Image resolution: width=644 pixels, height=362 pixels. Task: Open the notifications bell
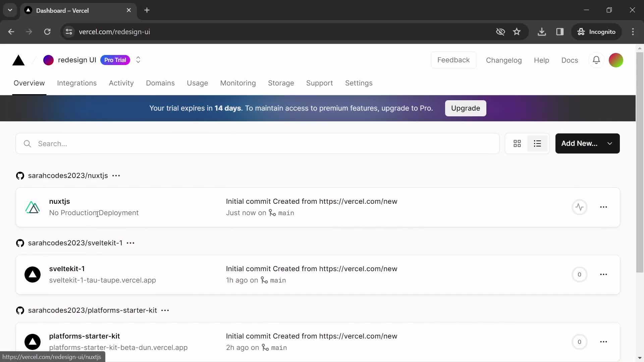[x=596, y=60]
